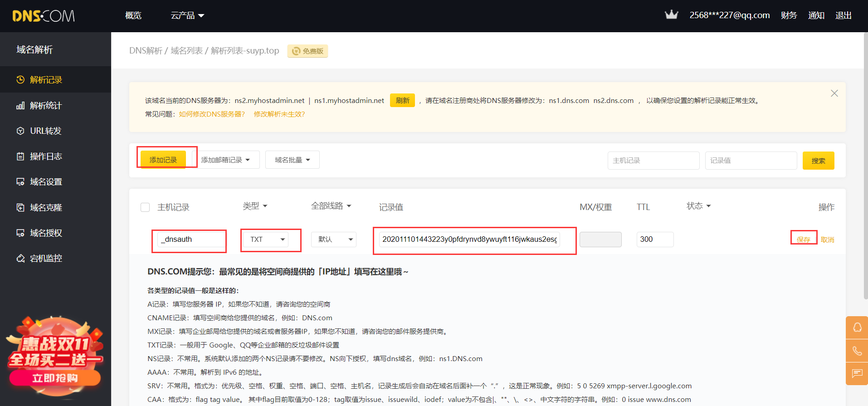This screenshot has height=406, width=868.
Task: Click the account email 2568***227@qq.com
Action: click(x=730, y=15)
